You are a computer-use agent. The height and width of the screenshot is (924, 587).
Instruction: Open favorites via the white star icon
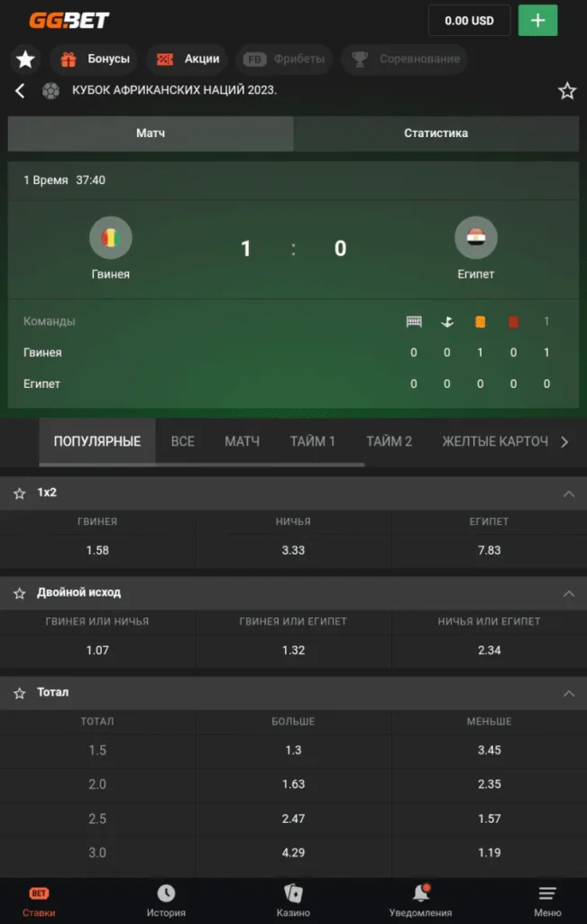25,59
